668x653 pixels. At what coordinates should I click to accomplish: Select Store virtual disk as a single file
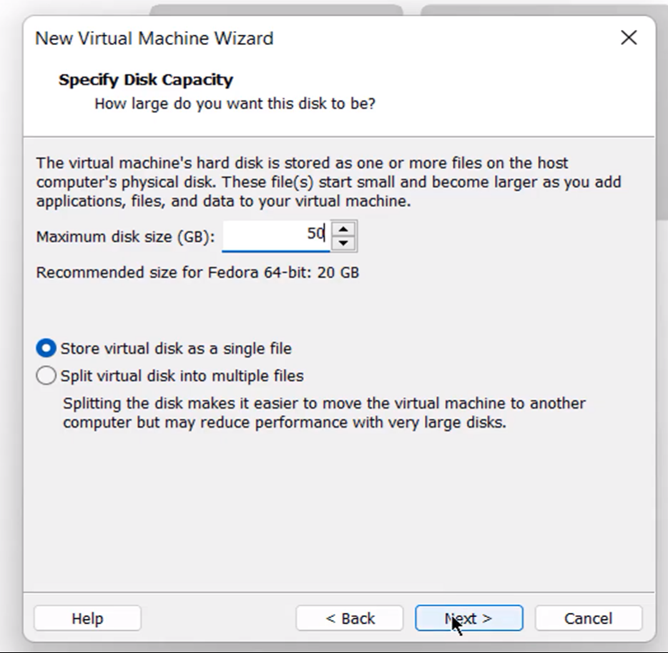pos(46,349)
